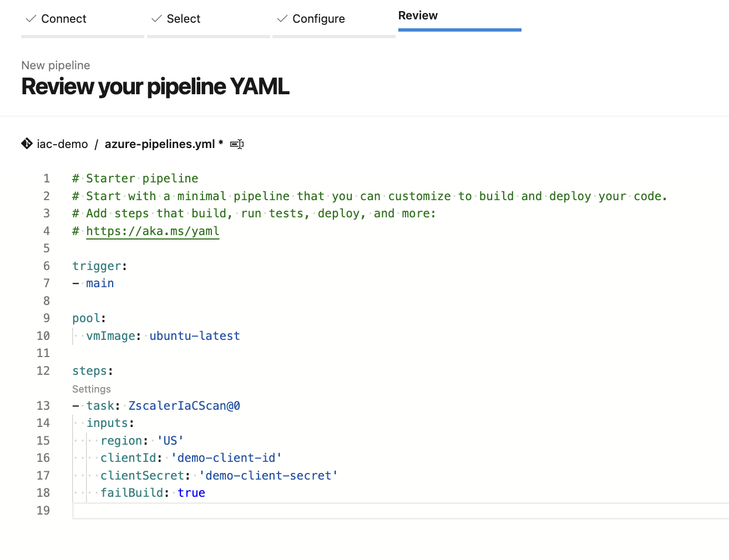This screenshot has width=729, height=560.
Task: Click the 'demo-client-secret' value in the editor
Action: 269,476
